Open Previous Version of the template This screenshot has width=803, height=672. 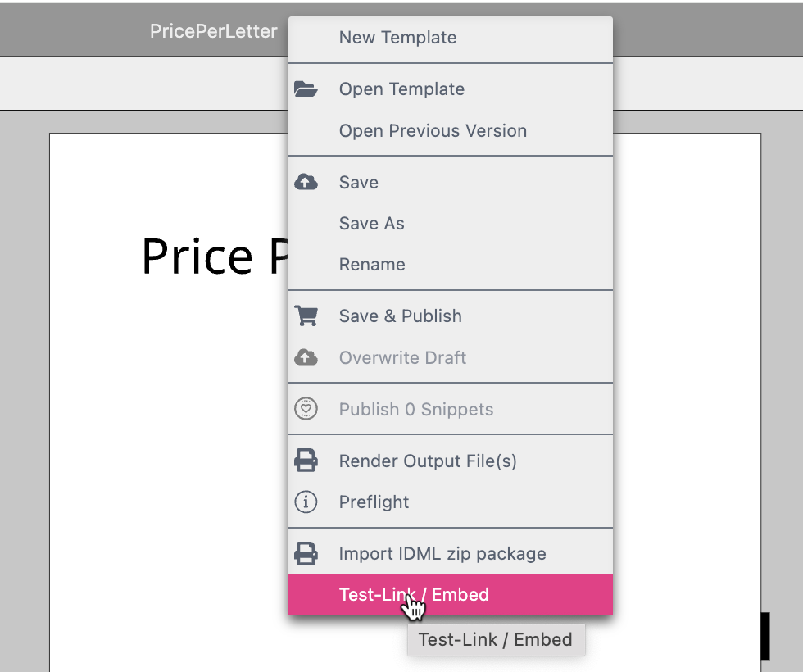[433, 131]
